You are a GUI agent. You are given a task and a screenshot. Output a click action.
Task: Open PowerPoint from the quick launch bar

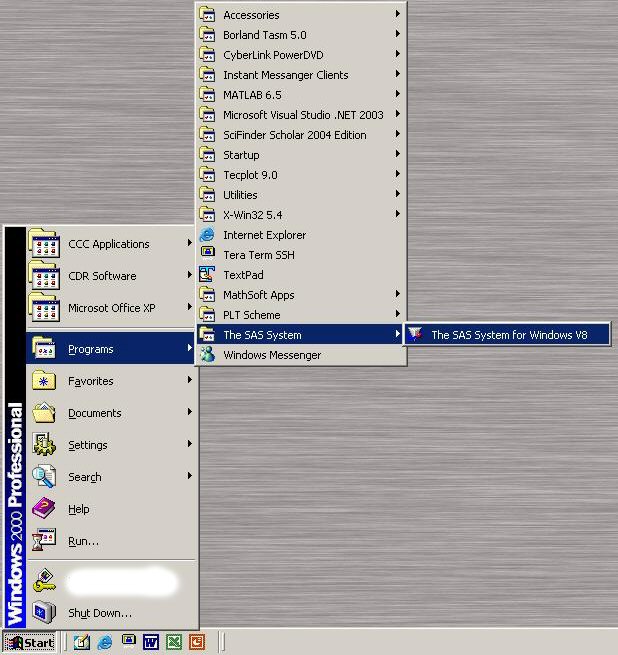197,642
